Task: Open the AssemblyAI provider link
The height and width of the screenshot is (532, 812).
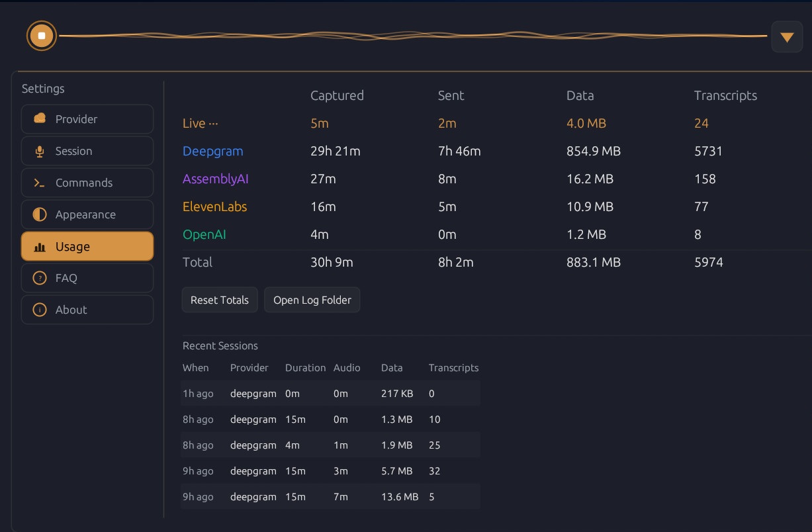Action: (x=216, y=179)
